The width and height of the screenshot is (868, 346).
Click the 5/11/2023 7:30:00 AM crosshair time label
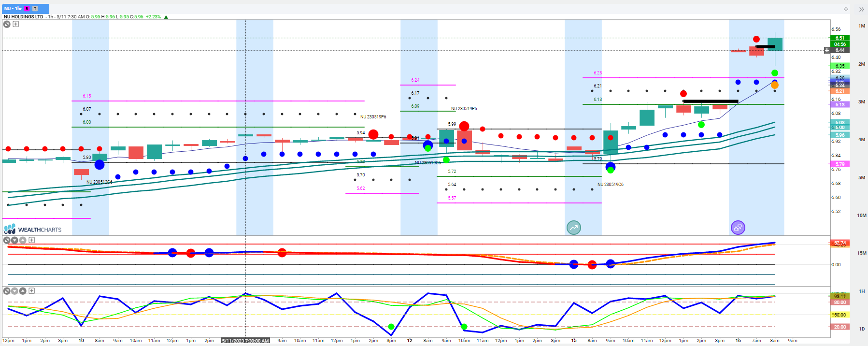click(x=245, y=341)
